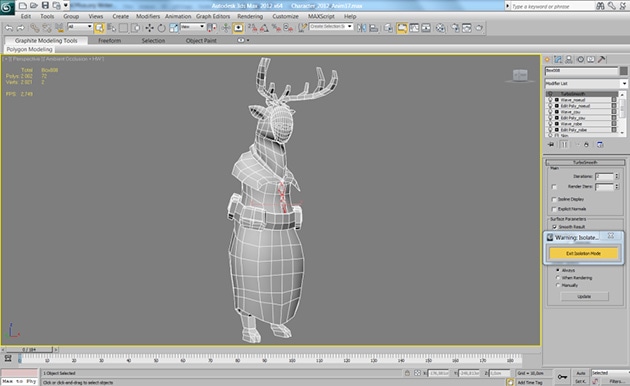This screenshot has width=630, height=386.
Task: Click the time slider frame handle 0/184
Action: [x=29, y=349]
